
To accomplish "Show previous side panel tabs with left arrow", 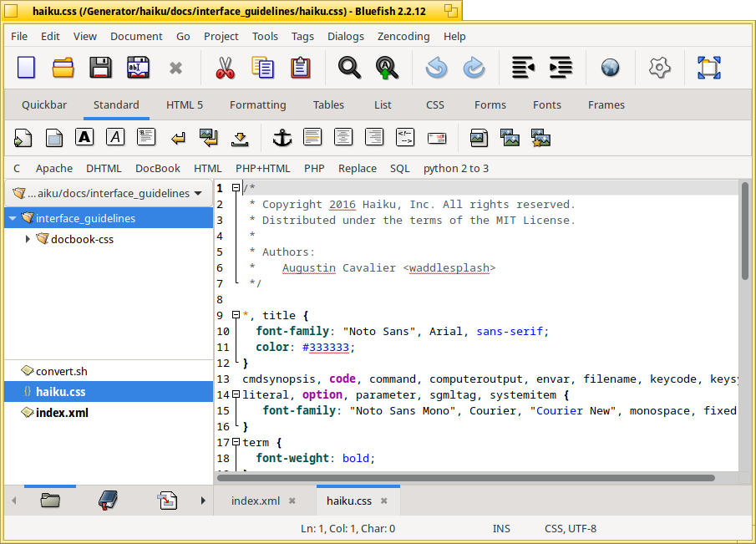I will tap(14, 501).
